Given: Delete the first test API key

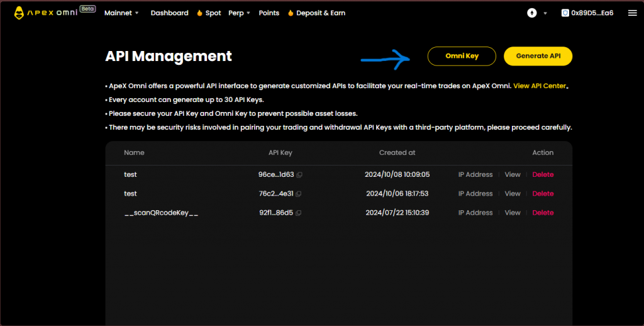Looking at the screenshot, I should click(543, 175).
